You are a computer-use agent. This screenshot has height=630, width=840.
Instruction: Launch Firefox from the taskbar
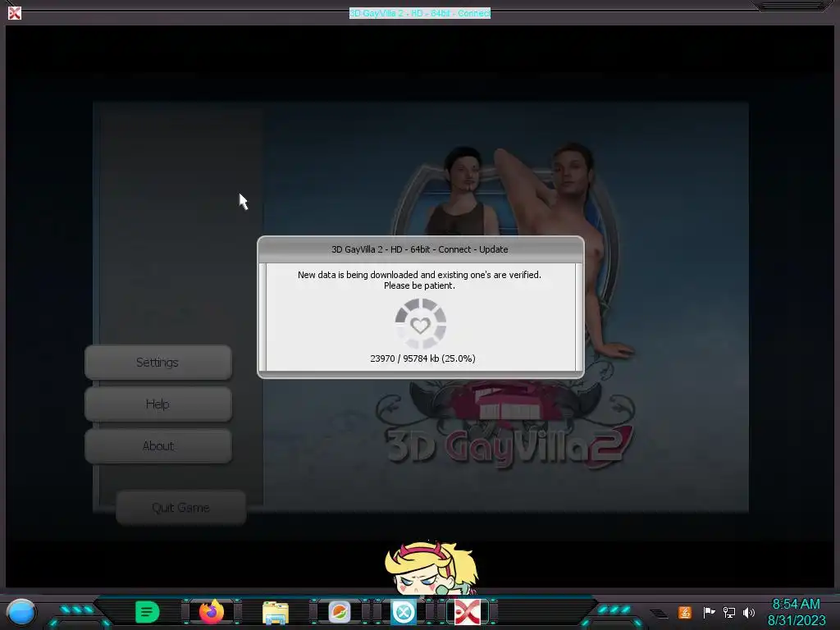point(212,612)
